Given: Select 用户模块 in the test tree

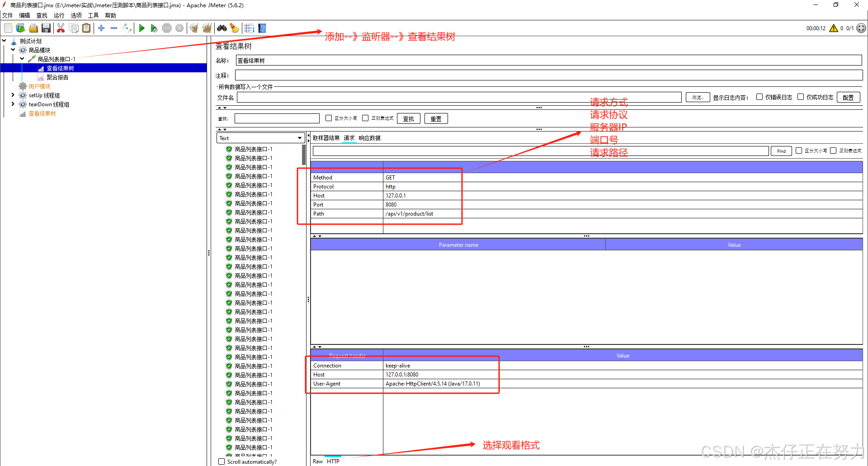Looking at the screenshot, I should tap(39, 86).
